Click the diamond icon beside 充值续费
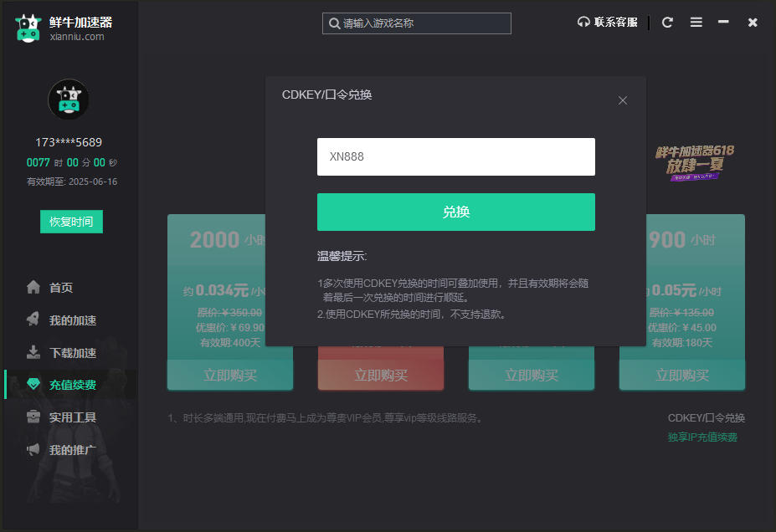This screenshot has width=776, height=532. tap(33, 384)
